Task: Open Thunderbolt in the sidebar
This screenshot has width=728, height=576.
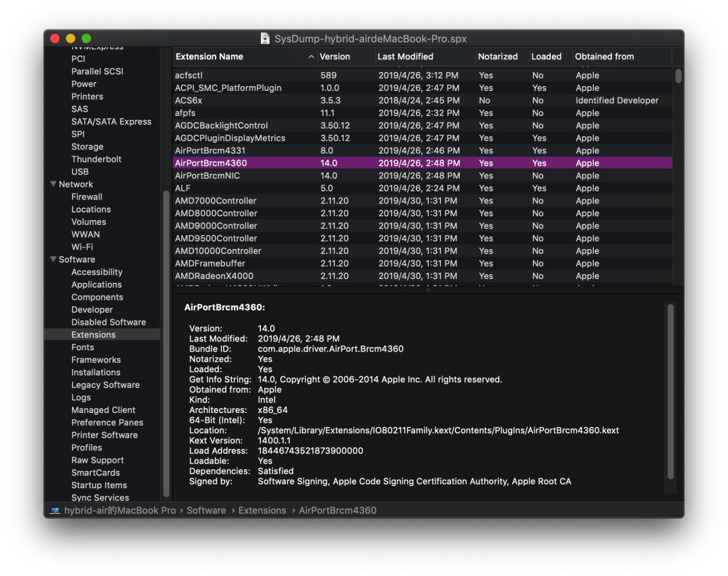Action: point(96,159)
